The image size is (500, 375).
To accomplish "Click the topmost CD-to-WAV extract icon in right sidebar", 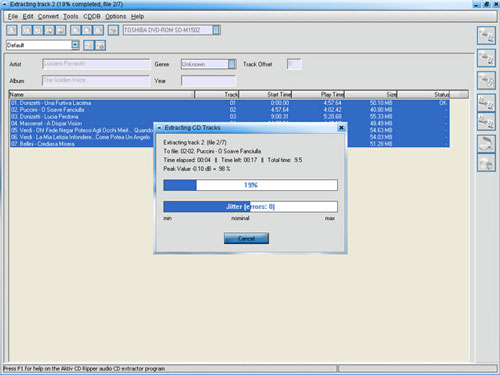I will (x=486, y=35).
